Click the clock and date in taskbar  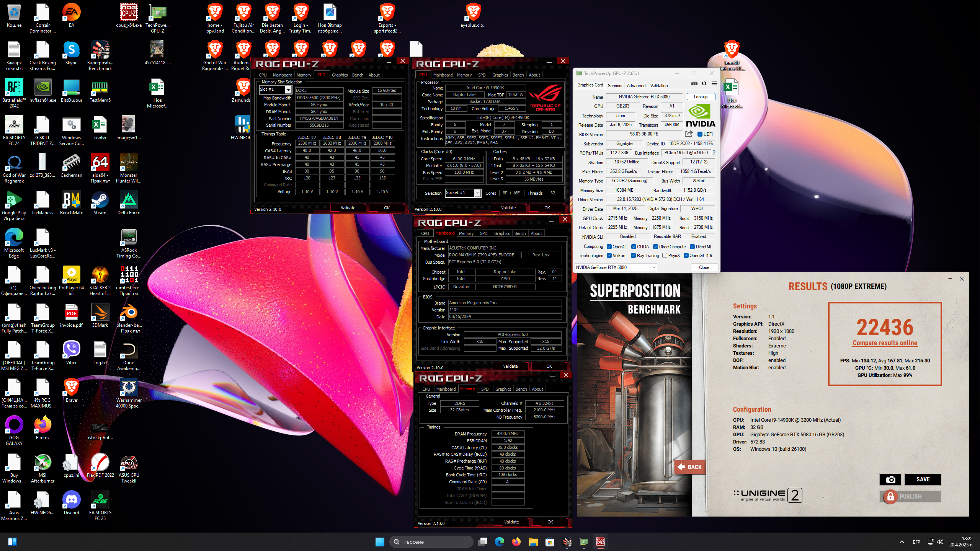pyautogui.click(x=962, y=542)
